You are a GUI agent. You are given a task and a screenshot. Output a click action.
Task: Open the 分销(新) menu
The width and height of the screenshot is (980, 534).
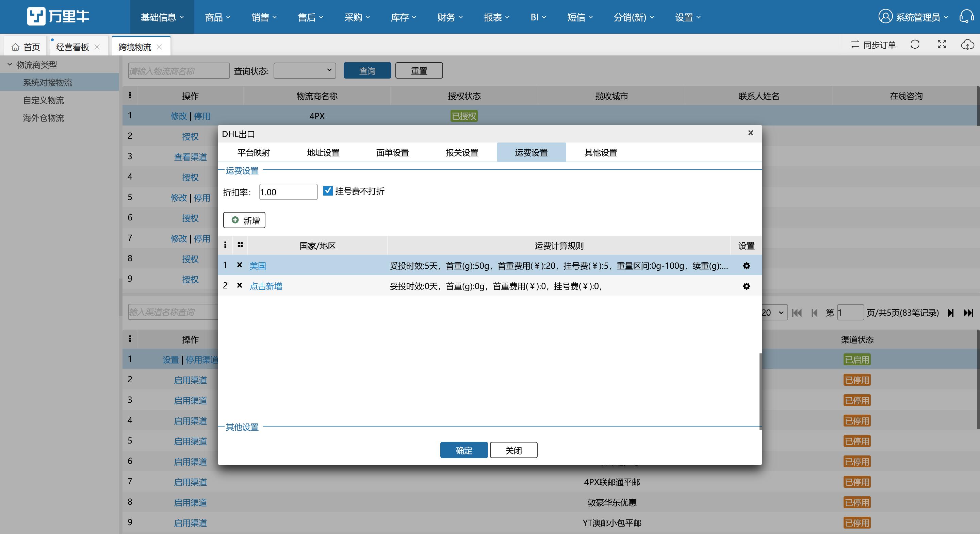(x=634, y=17)
